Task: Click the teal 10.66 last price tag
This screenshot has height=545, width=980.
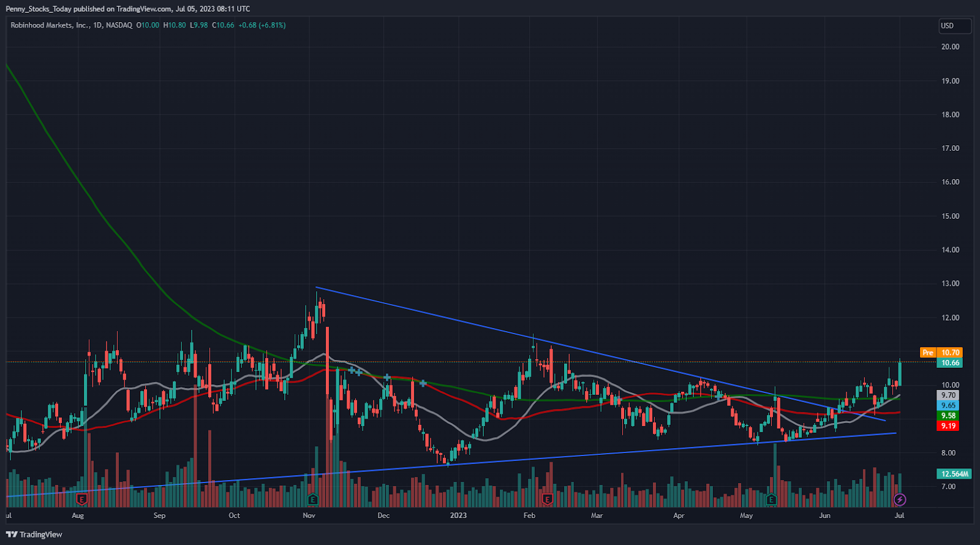Action: tap(950, 363)
